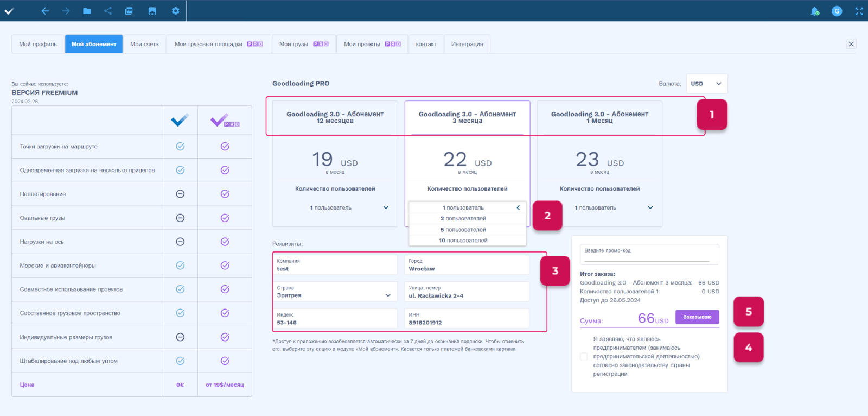Click the share icon in the top bar

point(108,11)
